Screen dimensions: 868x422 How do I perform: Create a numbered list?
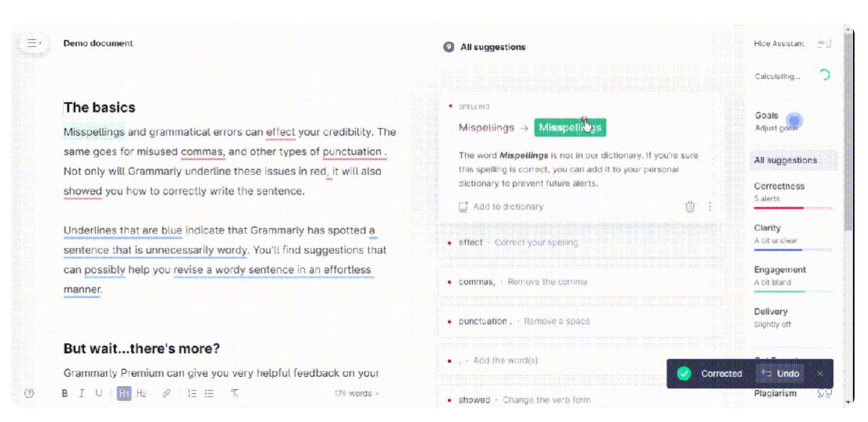[x=192, y=394]
